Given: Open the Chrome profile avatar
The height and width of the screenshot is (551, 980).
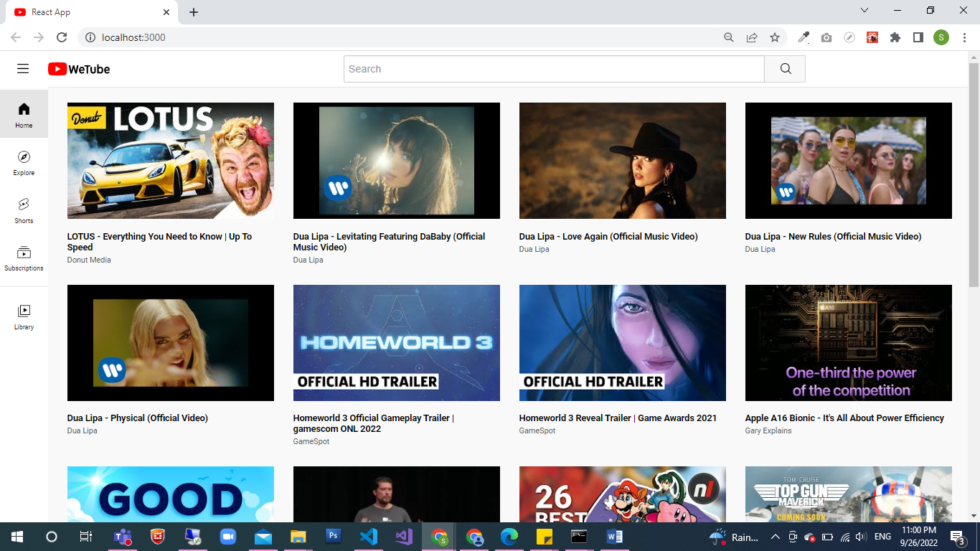Looking at the screenshot, I should pyautogui.click(x=941, y=37).
